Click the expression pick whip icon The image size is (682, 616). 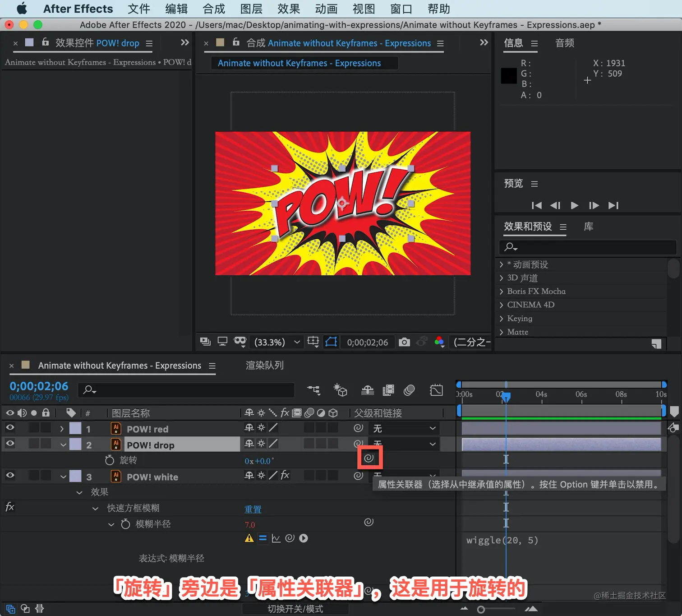(290, 538)
